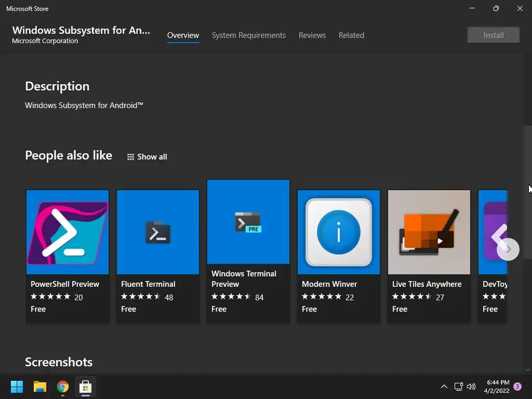This screenshot has width=532, height=399.
Task: Switch to the Related tab
Action: coord(352,35)
